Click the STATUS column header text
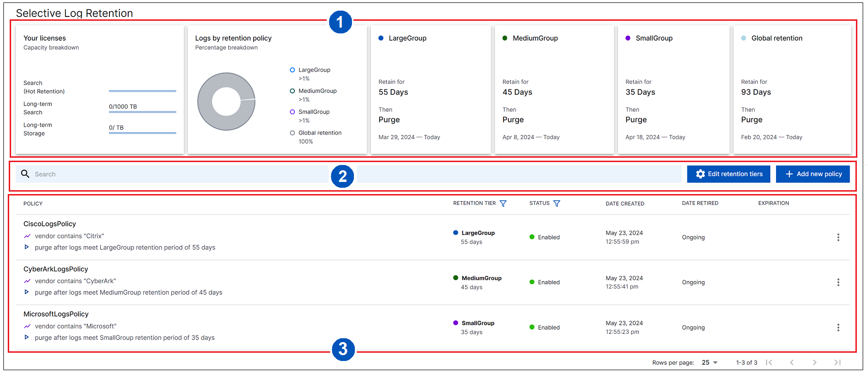868x375 pixels. click(x=539, y=203)
